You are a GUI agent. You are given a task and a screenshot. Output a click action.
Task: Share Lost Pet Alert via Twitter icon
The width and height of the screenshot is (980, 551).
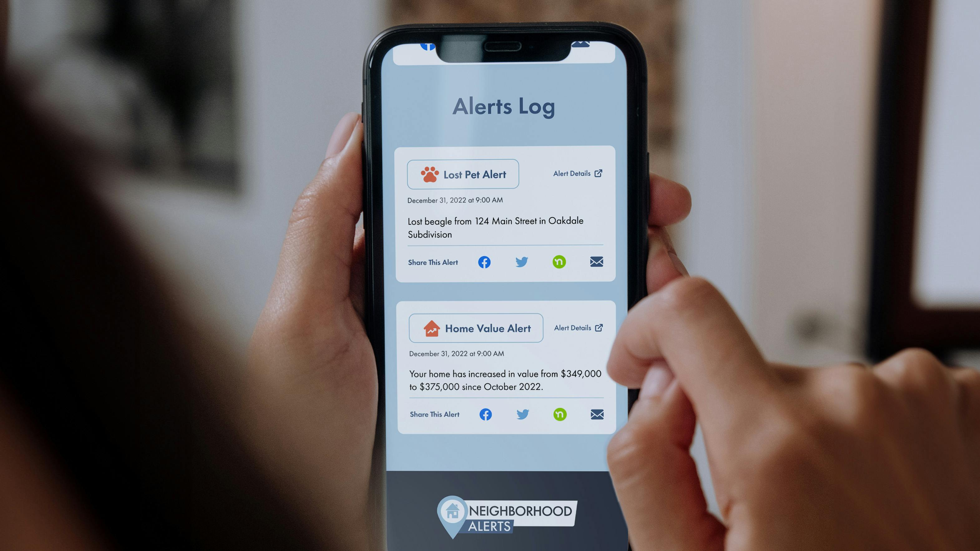pyautogui.click(x=522, y=261)
